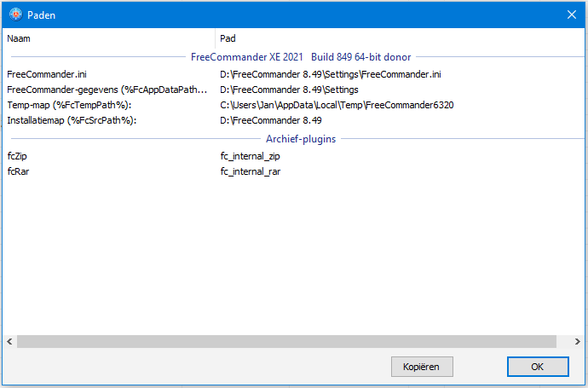Select the fcZip plugin row

17,156
